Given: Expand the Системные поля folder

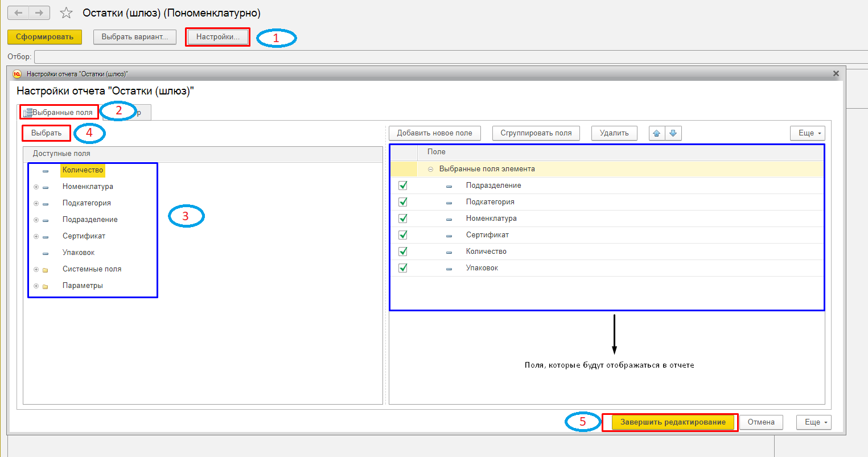Looking at the screenshot, I should [36, 269].
